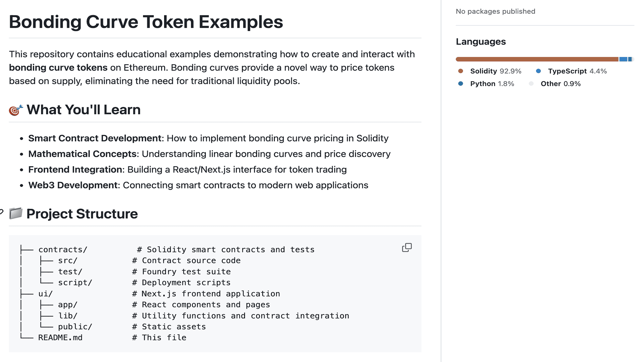Viewport: 644px width, 362px height.
Task: Click the Python language color dot
Action: [461, 84]
